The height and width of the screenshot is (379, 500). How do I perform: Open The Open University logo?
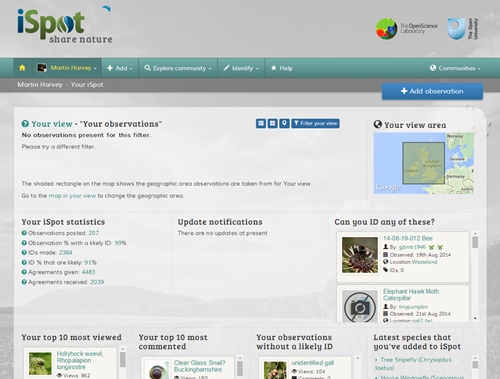(463, 29)
